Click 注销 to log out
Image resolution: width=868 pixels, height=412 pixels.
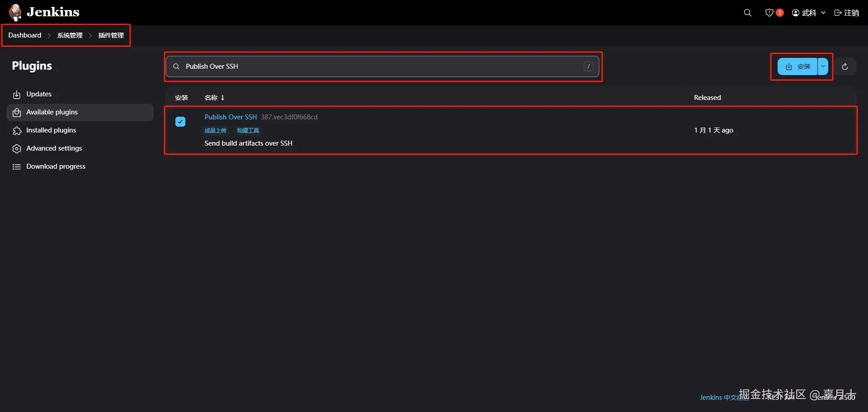pos(847,13)
